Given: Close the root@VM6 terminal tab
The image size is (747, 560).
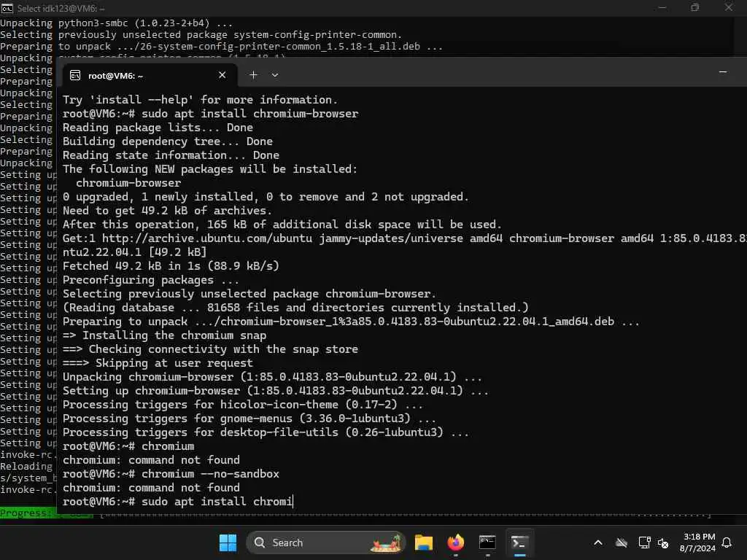Looking at the screenshot, I should pyautogui.click(x=222, y=75).
